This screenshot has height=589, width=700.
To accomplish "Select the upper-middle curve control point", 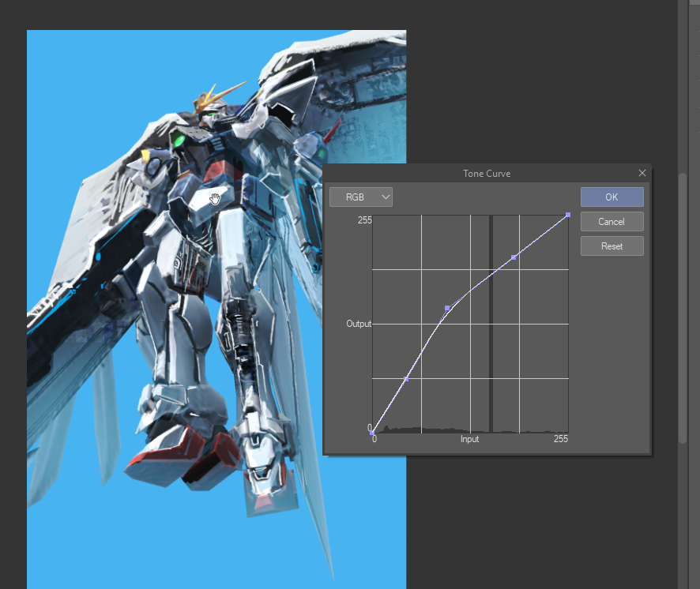I will click(x=514, y=257).
